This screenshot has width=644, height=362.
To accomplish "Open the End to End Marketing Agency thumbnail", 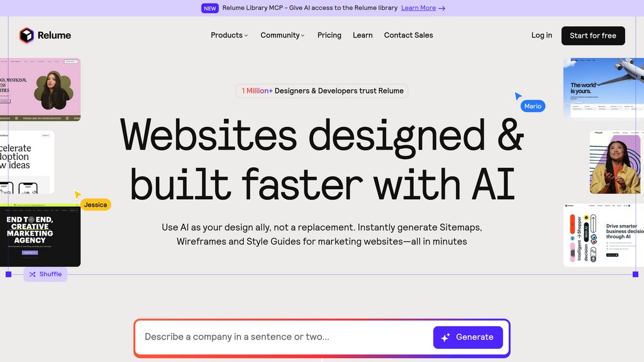I will coord(40,235).
